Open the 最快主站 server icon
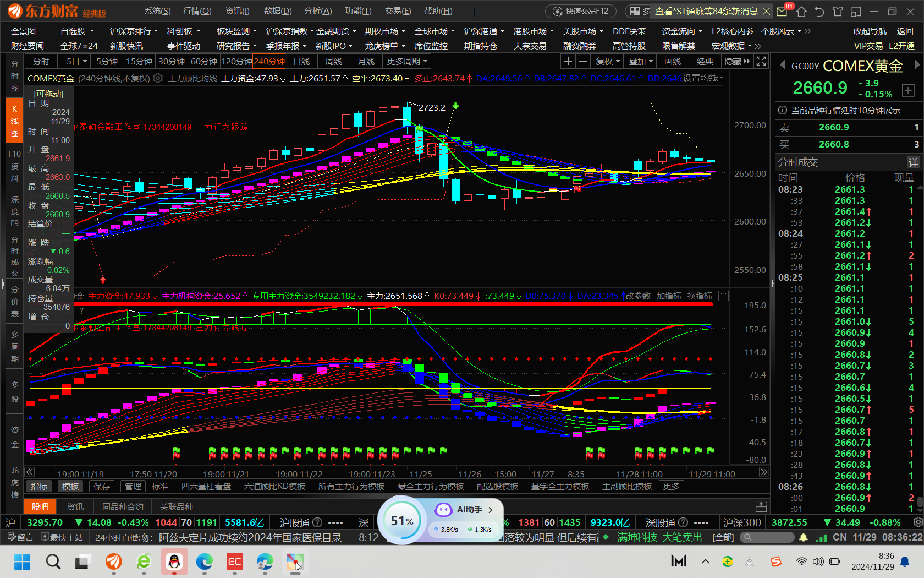The image size is (924, 578). [62, 537]
